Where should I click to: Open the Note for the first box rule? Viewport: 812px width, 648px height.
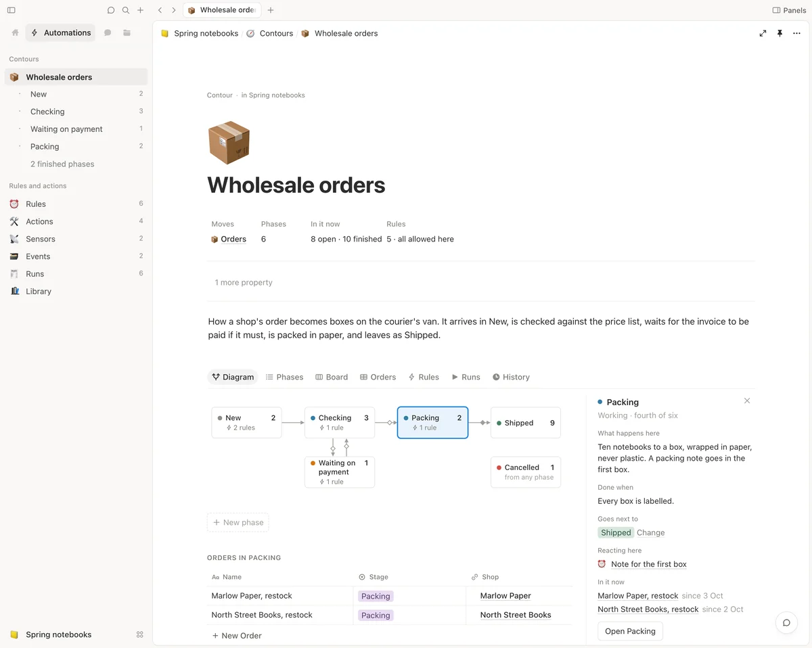coord(649,564)
